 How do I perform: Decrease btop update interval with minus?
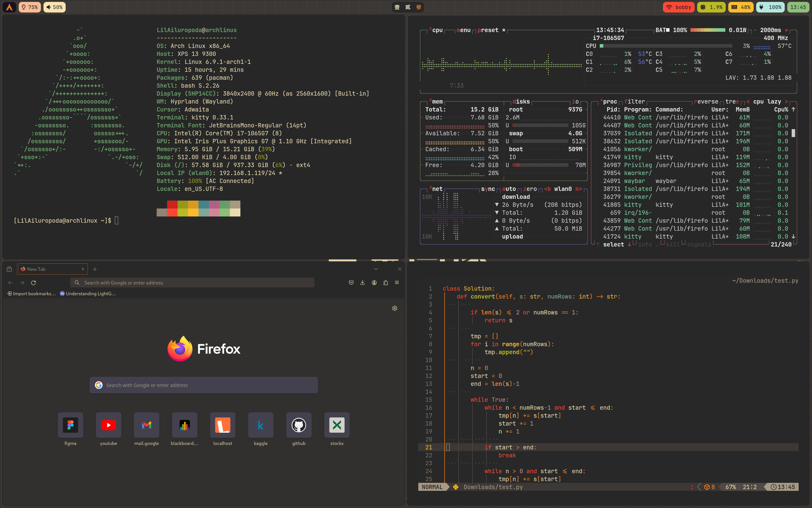click(755, 30)
